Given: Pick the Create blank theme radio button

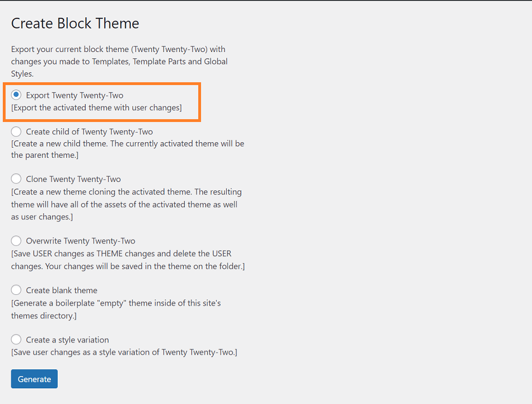Looking at the screenshot, I should click(16, 290).
